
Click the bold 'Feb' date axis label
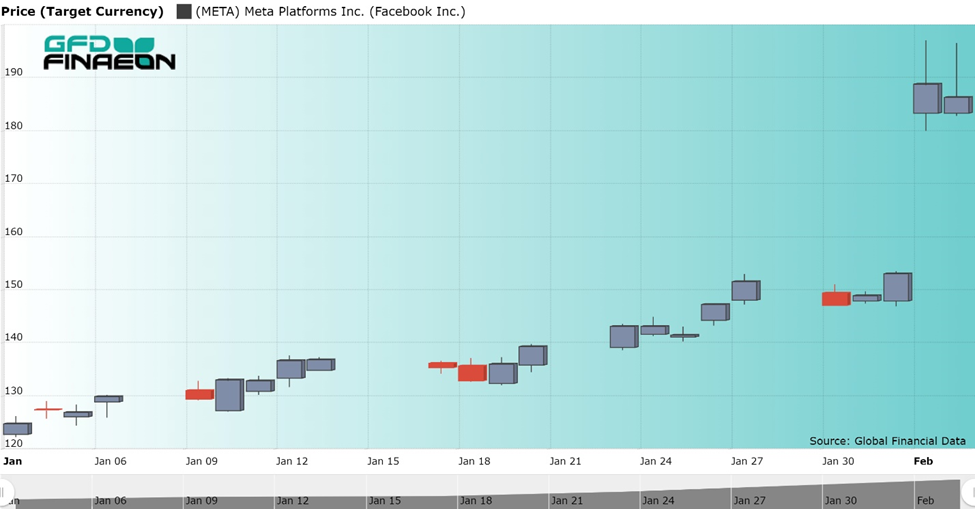pos(923,461)
